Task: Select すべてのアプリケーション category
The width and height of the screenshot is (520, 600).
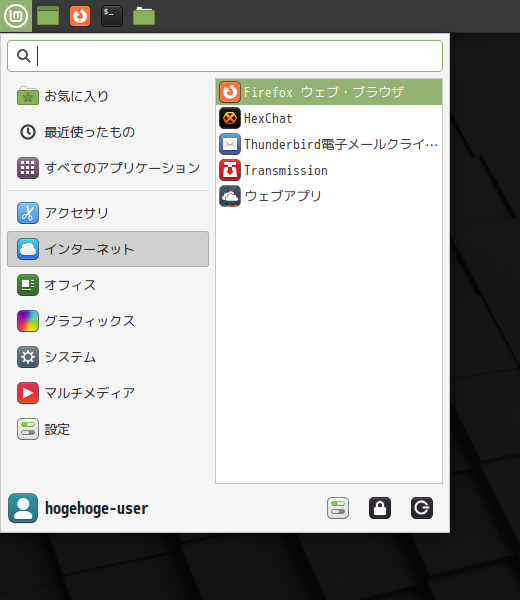Action: 108,168
